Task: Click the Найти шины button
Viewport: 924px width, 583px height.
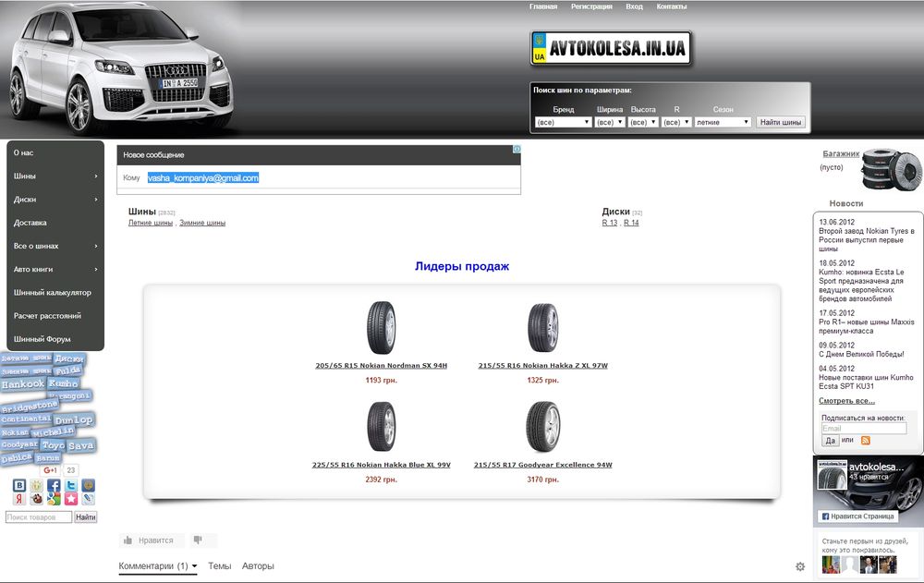Action: [780, 122]
